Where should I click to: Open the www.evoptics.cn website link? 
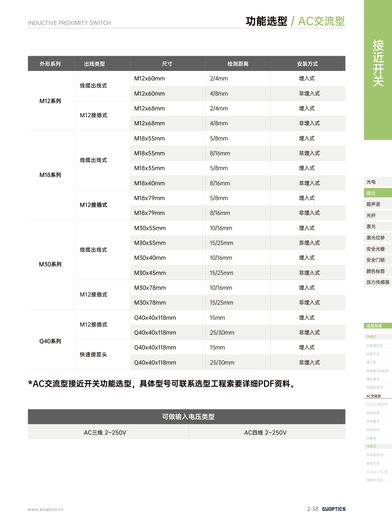[45, 509]
